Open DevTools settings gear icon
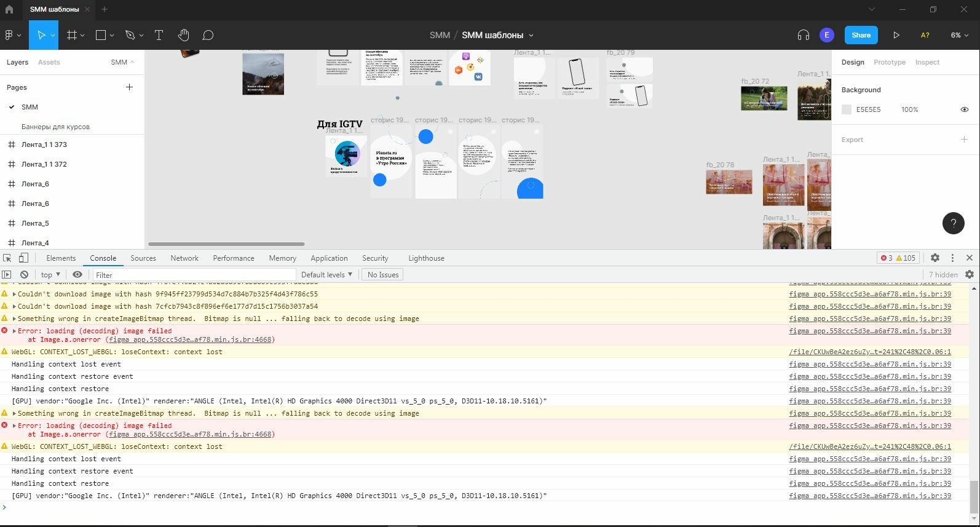 [935, 258]
